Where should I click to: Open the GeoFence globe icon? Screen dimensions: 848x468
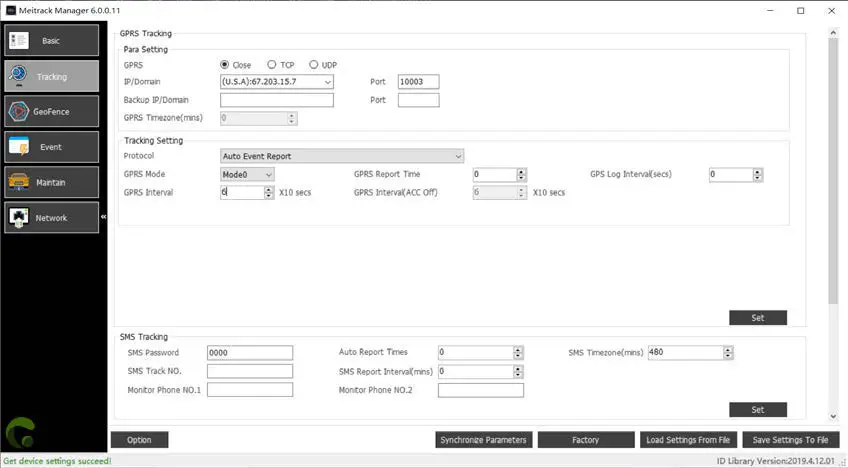click(19, 111)
